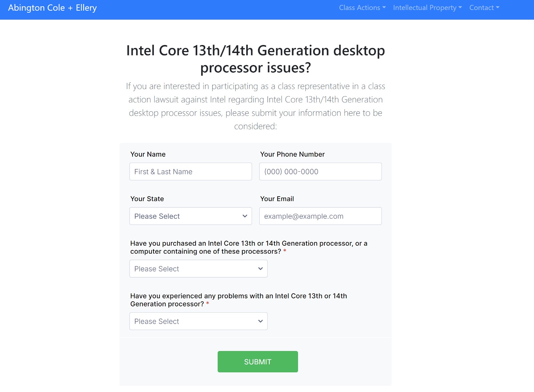Open the purchased-processor Please Select dropdown
Screen dimensions: 534x392
[199, 269]
